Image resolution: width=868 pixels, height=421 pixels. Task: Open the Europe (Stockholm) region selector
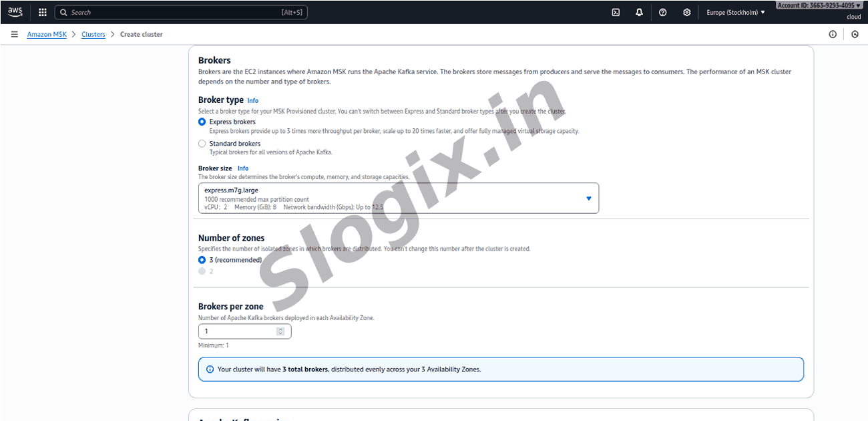click(x=736, y=12)
